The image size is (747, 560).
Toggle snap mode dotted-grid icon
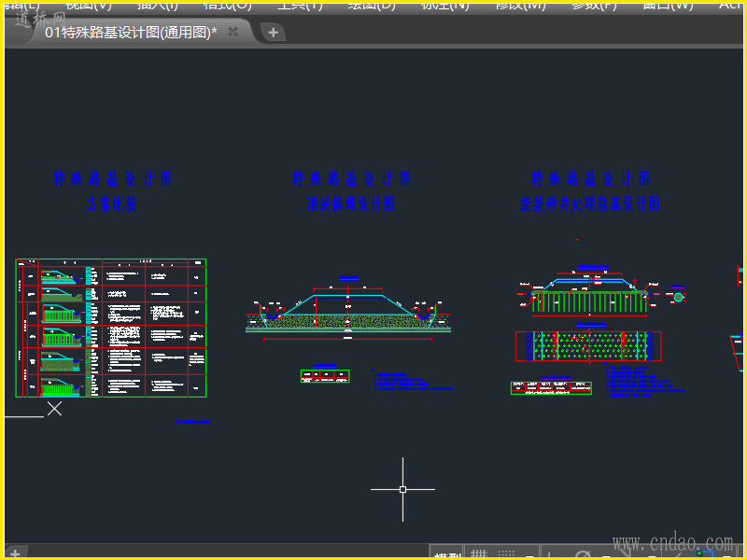507,554
